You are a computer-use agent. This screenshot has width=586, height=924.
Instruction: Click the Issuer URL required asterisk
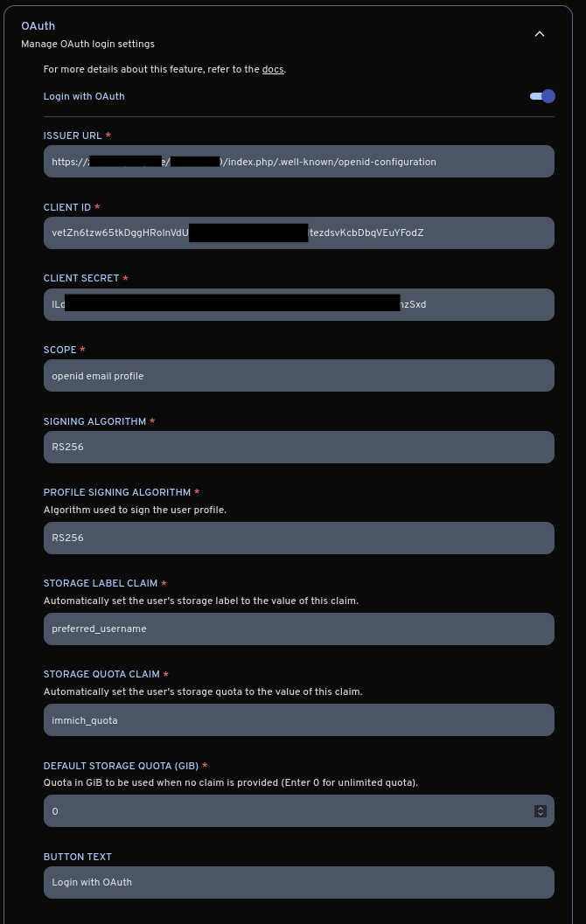(108, 135)
